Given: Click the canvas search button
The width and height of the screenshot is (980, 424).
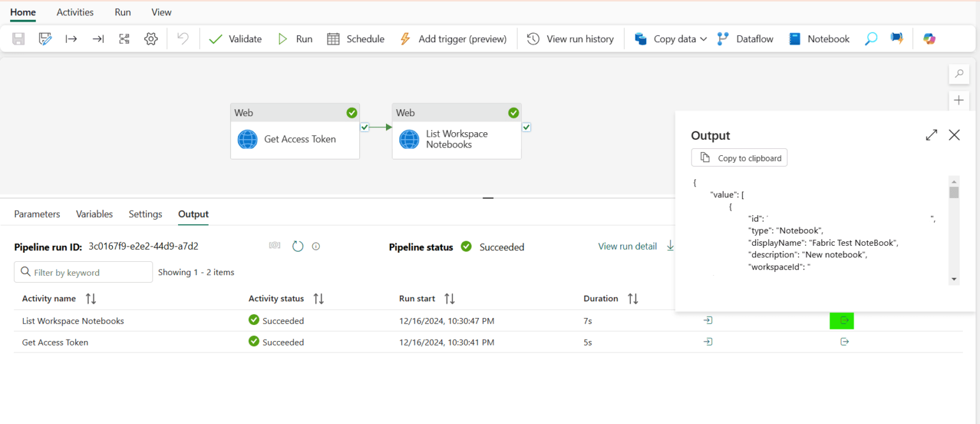Looking at the screenshot, I should pos(959,74).
